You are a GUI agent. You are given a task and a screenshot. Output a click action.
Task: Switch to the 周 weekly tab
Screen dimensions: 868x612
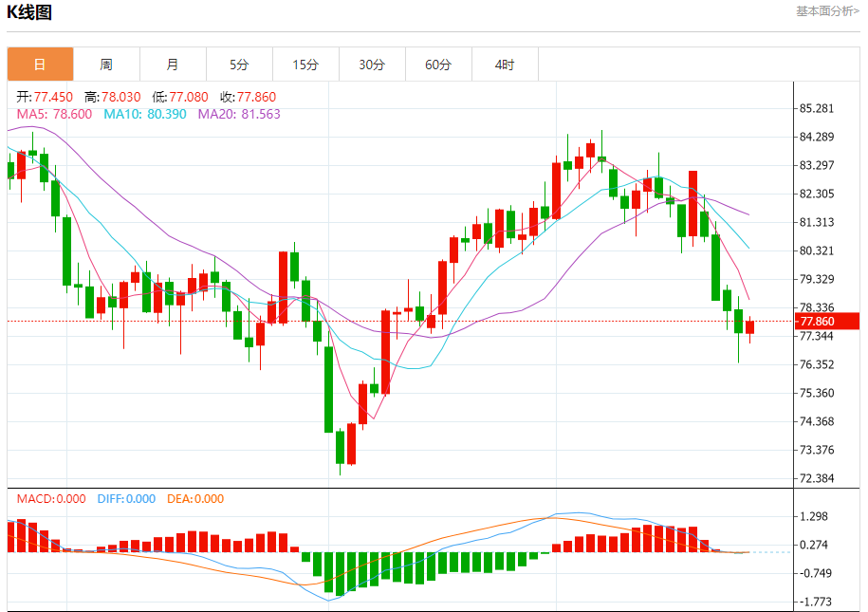106,65
